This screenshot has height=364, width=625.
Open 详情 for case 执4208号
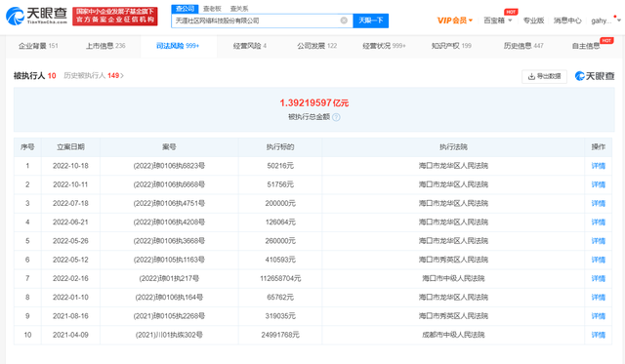pyautogui.click(x=599, y=222)
